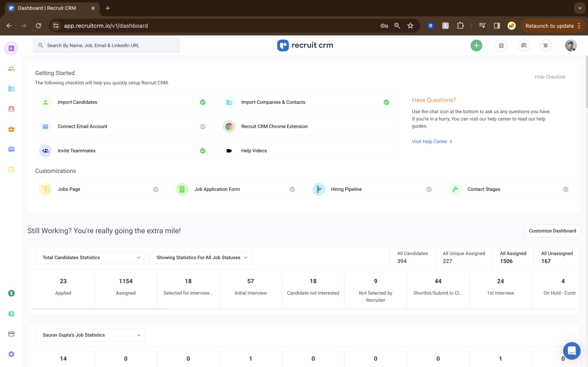Click the settings gear icon in sidebar
This screenshot has height=367, width=588.
pos(11,354)
